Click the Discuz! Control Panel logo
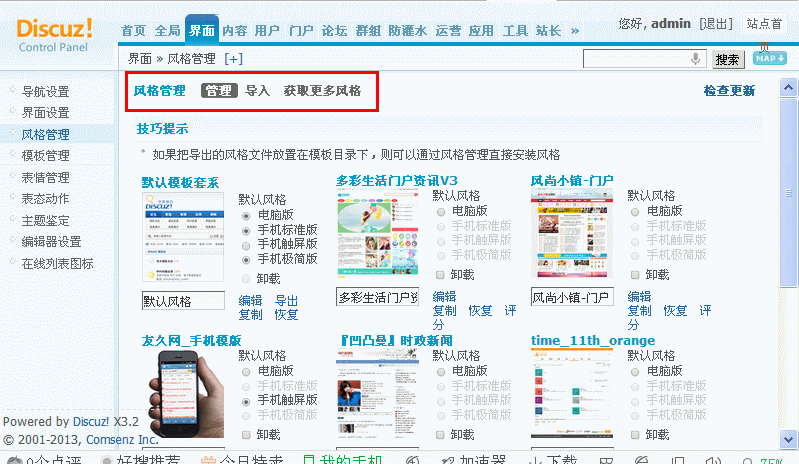Screen dimensions: 799x464 coord(55,35)
